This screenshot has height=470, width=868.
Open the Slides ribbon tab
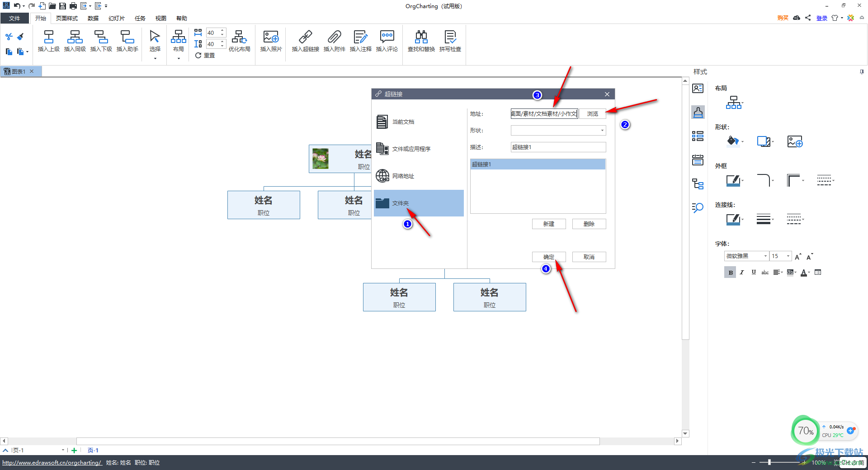(116, 19)
